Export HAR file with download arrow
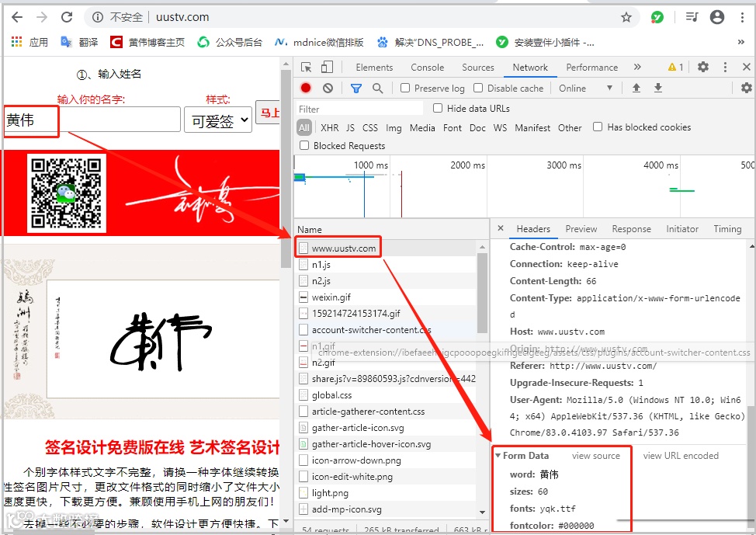This screenshot has height=535, width=756. point(658,88)
